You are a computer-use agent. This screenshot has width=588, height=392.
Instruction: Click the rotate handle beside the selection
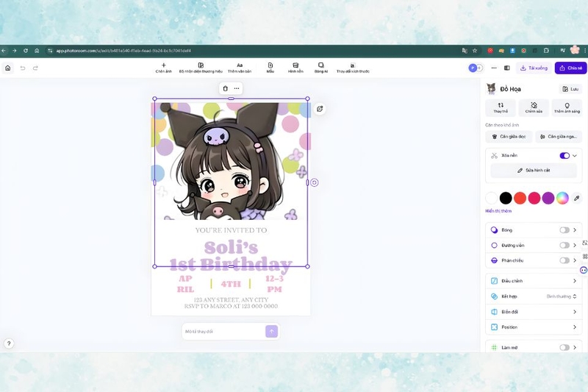click(315, 182)
